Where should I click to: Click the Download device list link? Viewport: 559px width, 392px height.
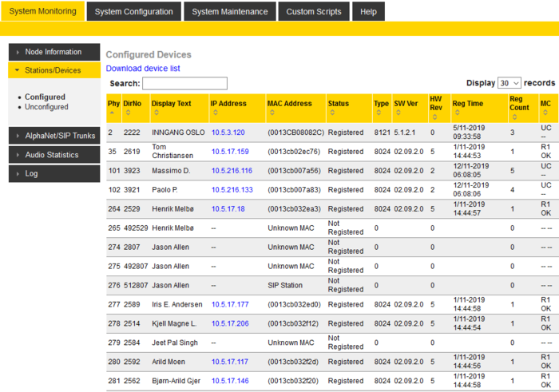143,69
